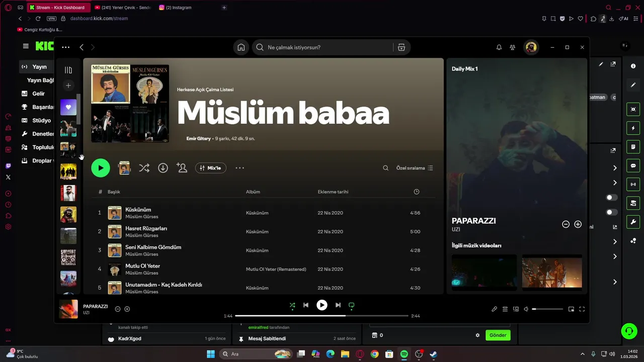Go to the previous track
644x362 pixels.
click(306, 305)
